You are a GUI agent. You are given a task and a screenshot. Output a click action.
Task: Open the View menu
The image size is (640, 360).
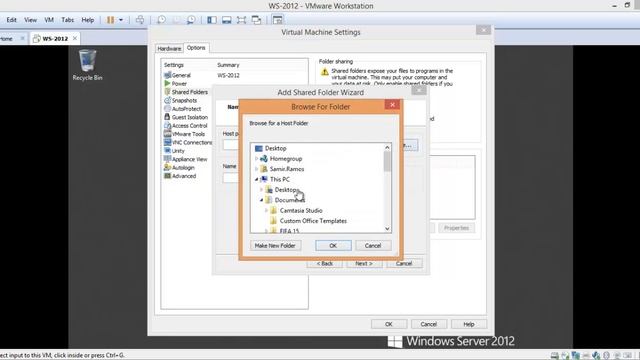tap(30, 20)
